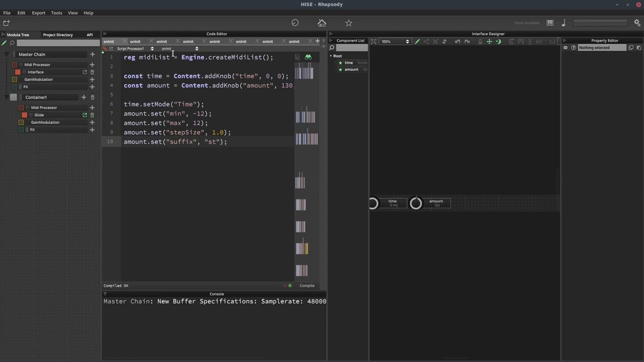Click the binoculars search icon in editor

(308, 57)
